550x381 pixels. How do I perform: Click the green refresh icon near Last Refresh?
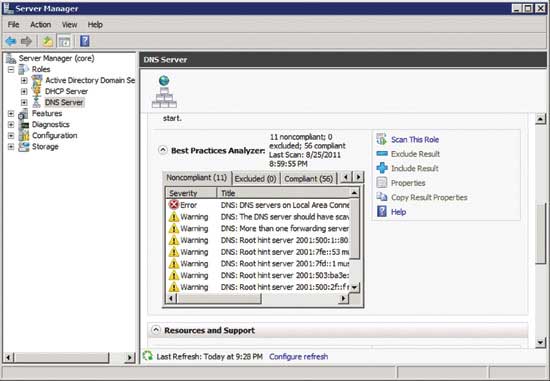tap(148, 356)
